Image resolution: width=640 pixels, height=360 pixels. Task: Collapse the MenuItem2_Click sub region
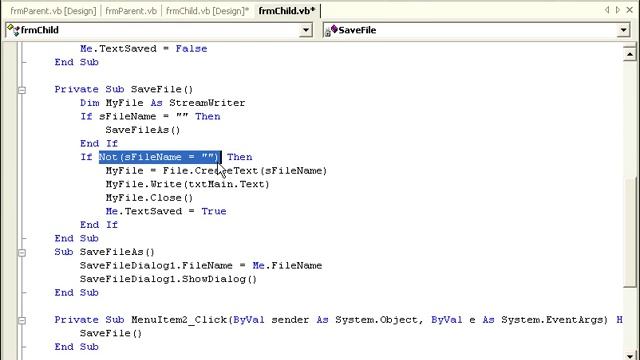tap(22, 320)
